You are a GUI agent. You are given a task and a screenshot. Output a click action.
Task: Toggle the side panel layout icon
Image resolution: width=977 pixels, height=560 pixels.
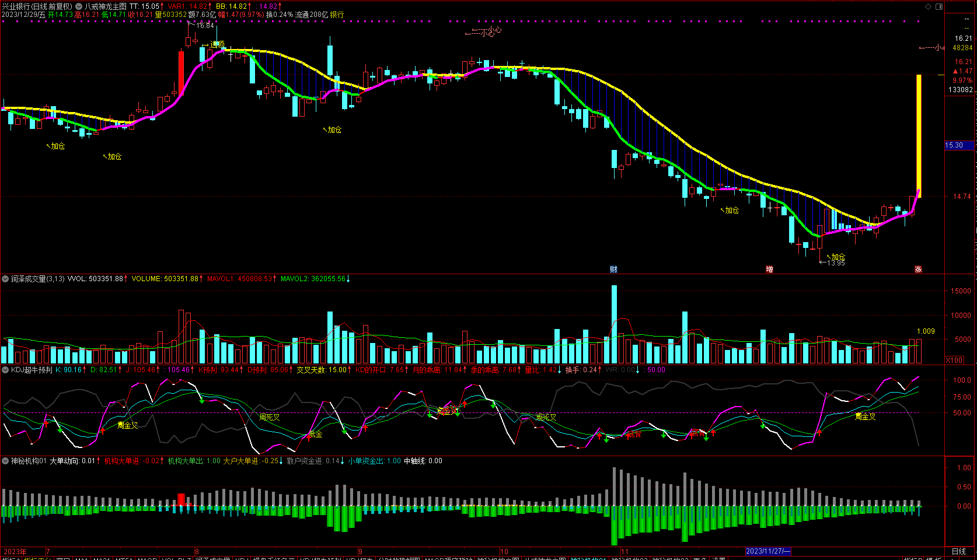939,6
